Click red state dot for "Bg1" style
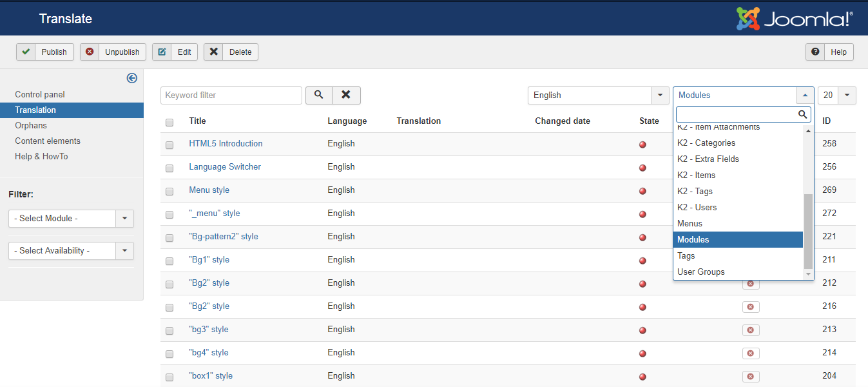 click(642, 261)
